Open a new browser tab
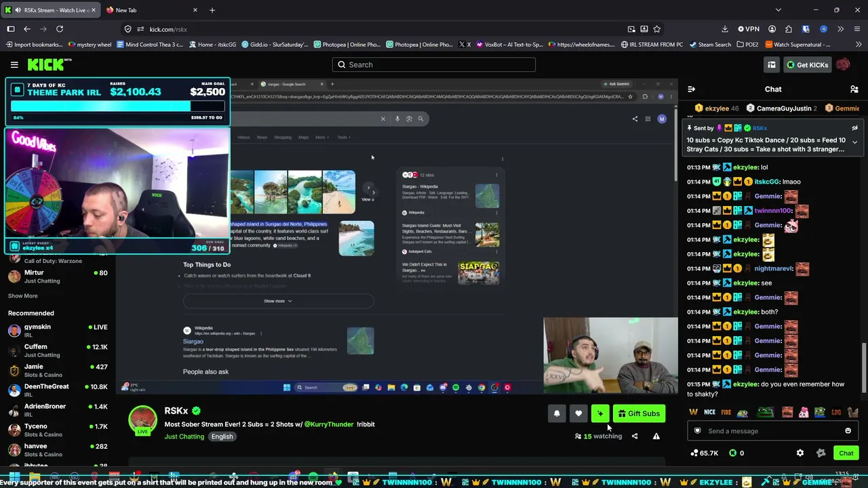The height and width of the screenshot is (488, 868). pos(212,10)
